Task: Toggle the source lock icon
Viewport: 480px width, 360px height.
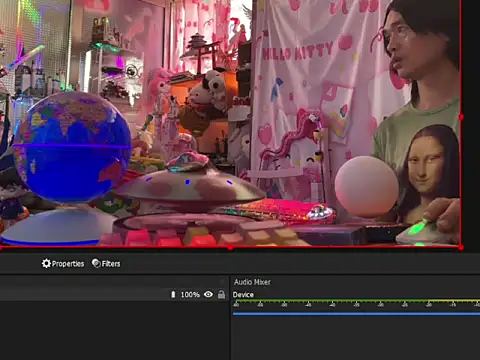Action: tap(221, 294)
